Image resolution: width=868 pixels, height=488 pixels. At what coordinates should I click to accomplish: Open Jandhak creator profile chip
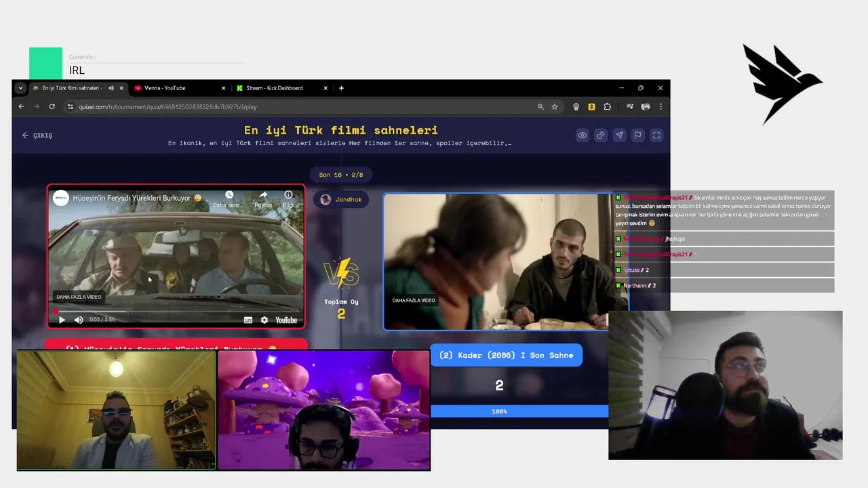click(341, 199)
